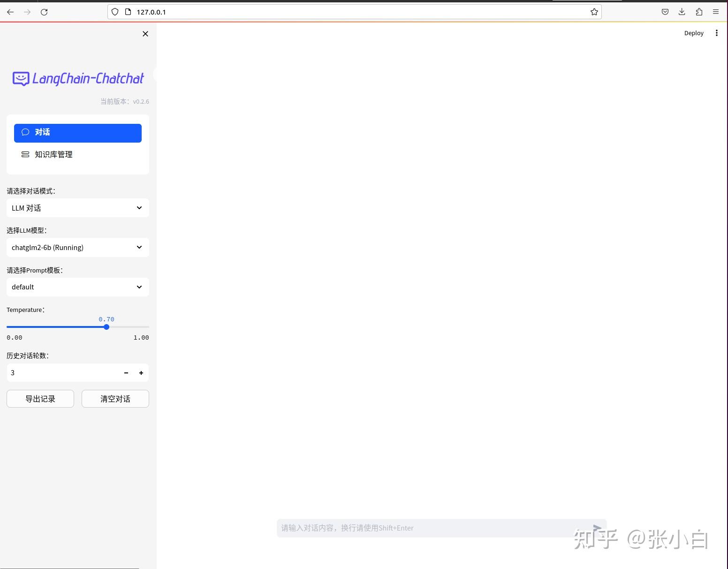Click the 当前版本 v0.2.6 text
This screenshot has height=569, width=728.
click(125, 101)
